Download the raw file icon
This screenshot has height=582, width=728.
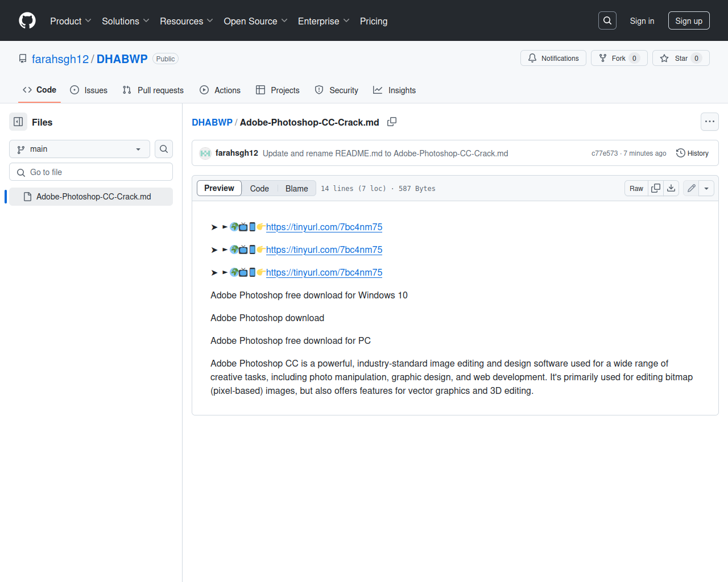(x=671, y=188)
